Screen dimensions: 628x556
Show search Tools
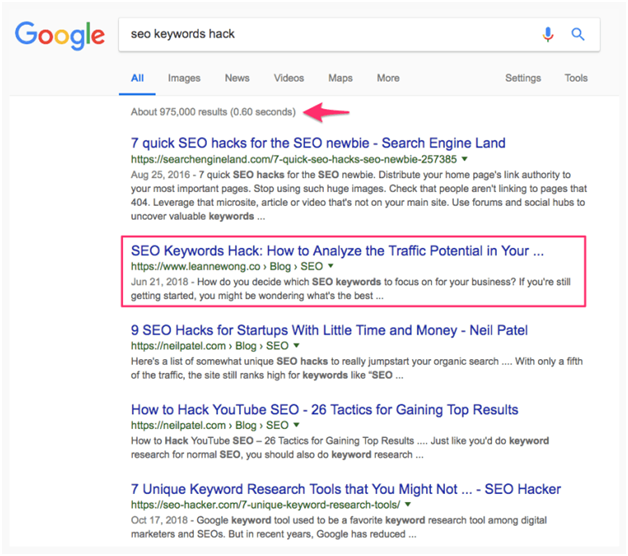tap(576, 78)
